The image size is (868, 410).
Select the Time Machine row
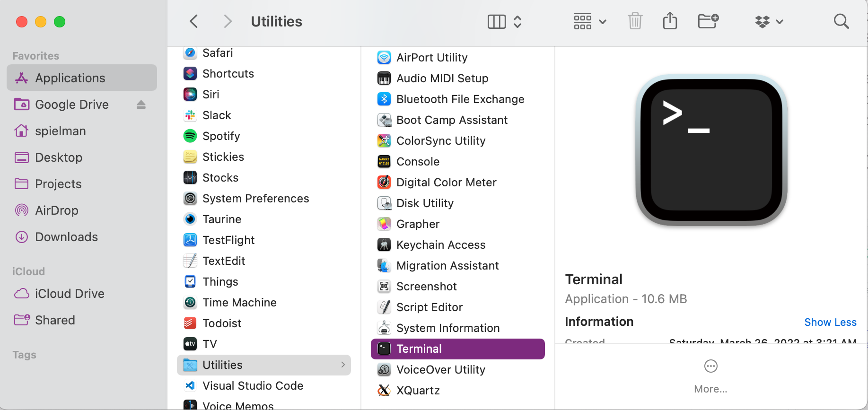point(264,303)
